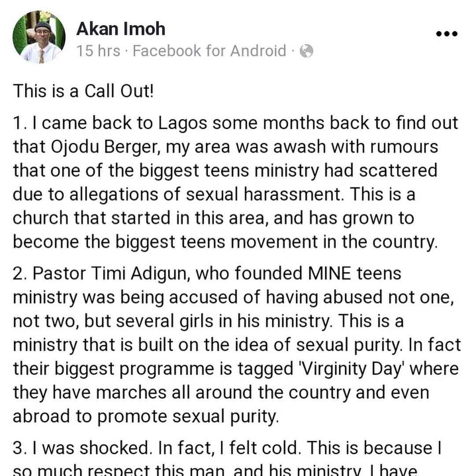Click "biggest teens movement" in paragraph one
The image size is (476, 476).
[217, 242]
